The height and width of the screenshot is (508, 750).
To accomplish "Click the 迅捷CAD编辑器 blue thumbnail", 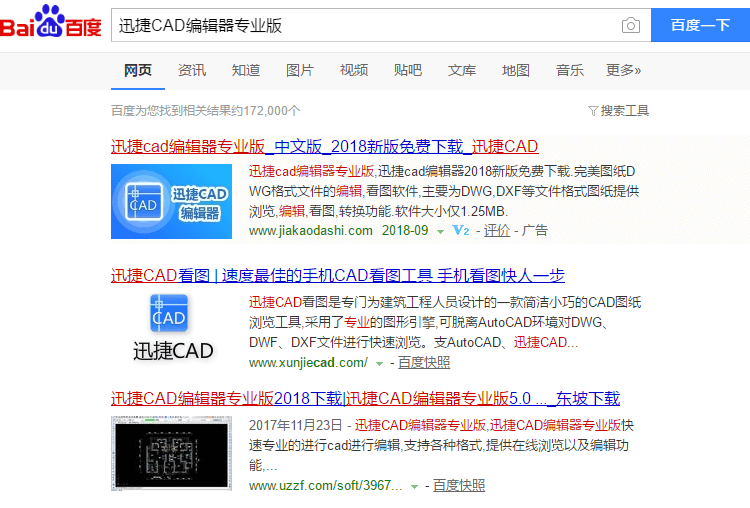I will coord(171,201).
